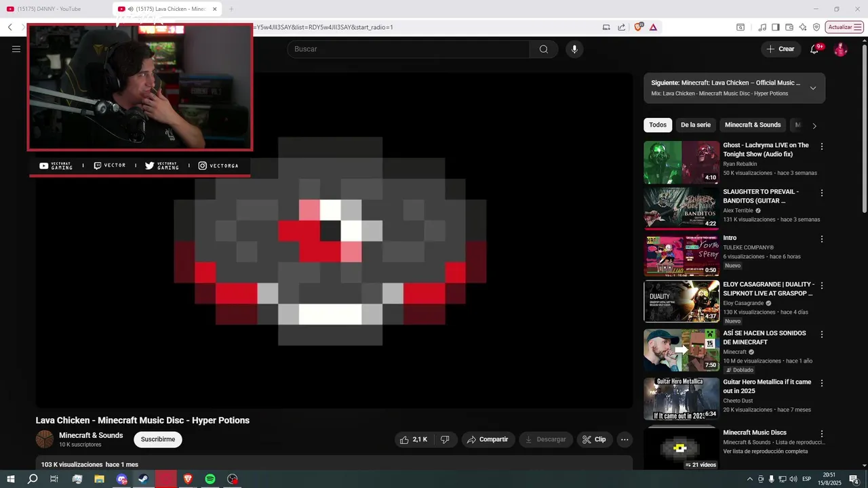Click the browser address bar URL
Viewport: 868px width, 488px height.
[323, 27]
